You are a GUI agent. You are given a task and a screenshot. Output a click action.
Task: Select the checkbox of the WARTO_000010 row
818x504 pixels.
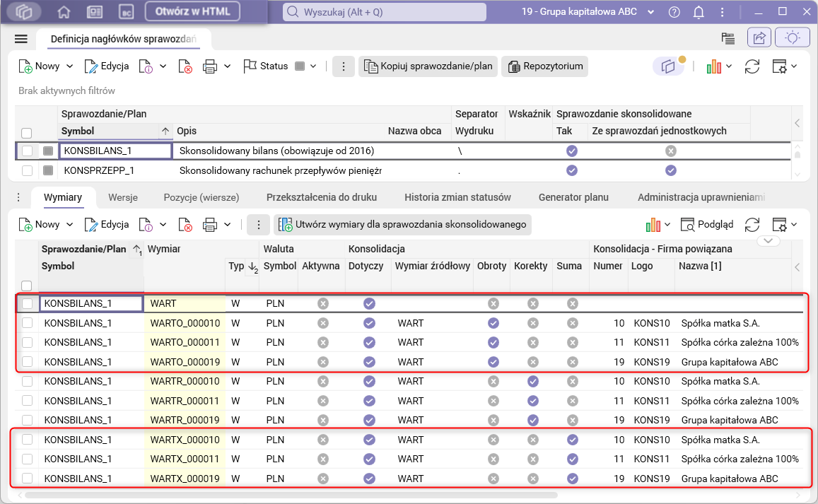point(27,323)
